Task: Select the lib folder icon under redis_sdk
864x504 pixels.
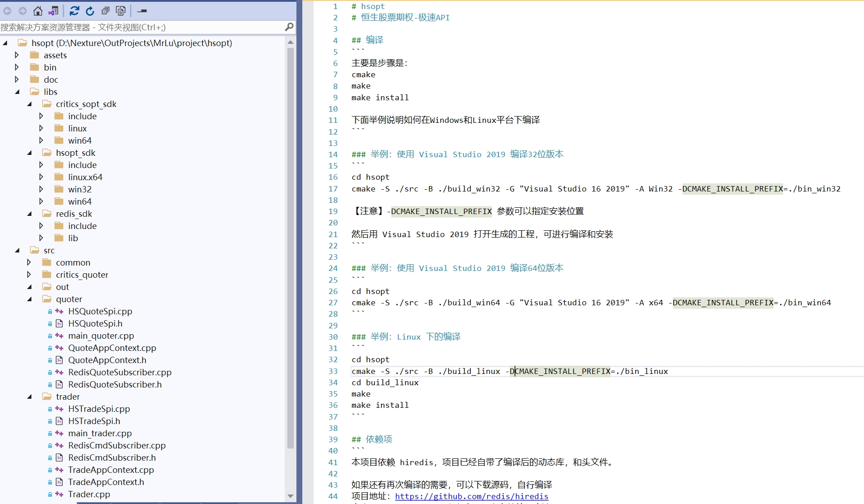Action: pos(59,238)
